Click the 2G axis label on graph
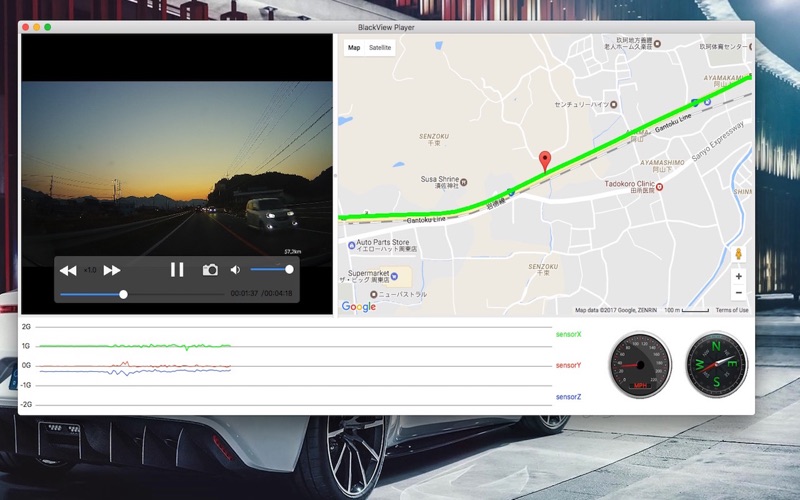This screenshot has height=500, width=800. 26,327
